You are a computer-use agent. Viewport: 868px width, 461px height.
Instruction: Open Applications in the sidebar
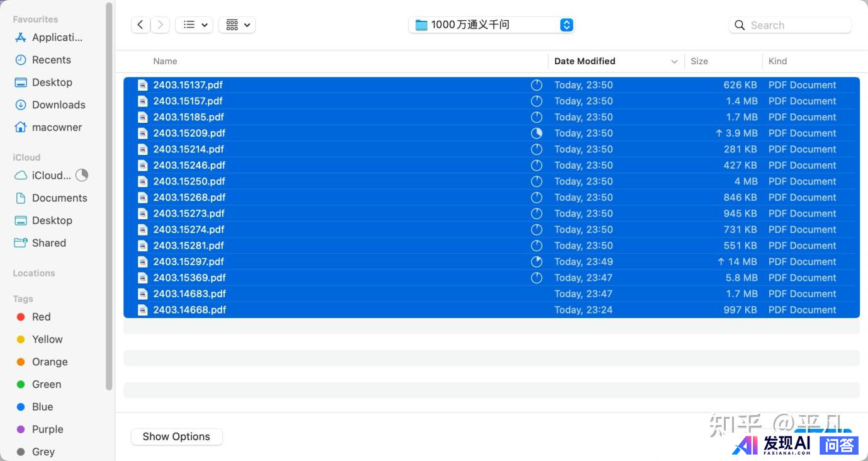(48, 37)
